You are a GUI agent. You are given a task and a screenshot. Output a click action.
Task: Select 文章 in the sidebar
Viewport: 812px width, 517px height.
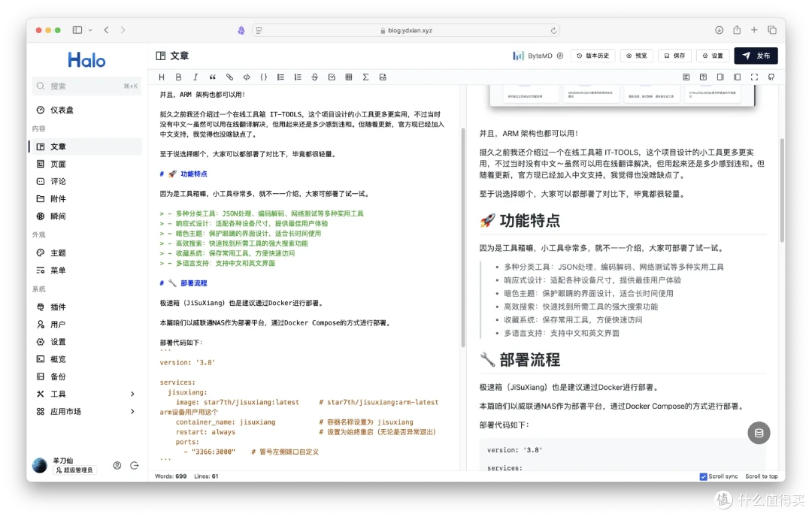click(x=86, y=147)
